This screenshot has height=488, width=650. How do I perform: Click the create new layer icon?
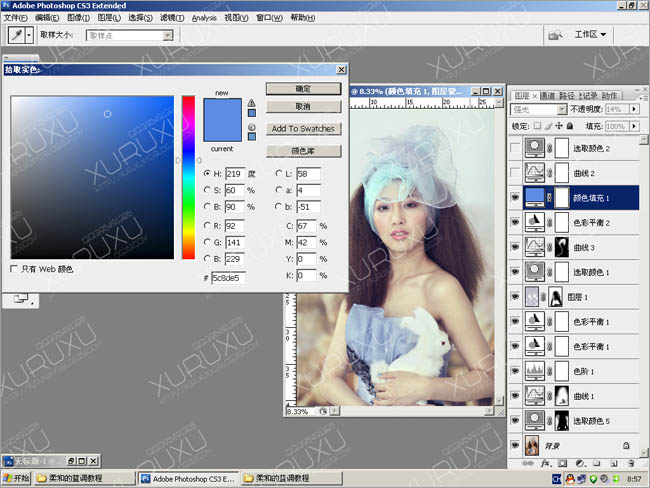(x=611, y=464)
